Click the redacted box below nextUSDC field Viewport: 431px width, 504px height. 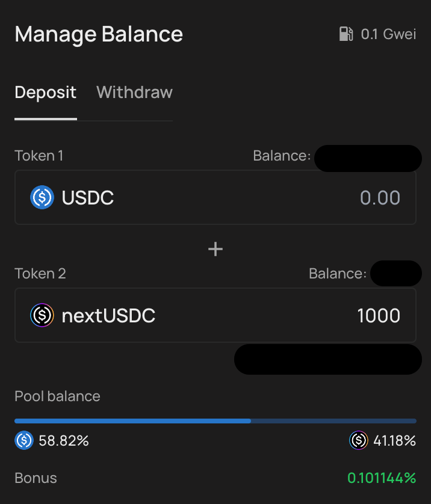pos(328,360)
